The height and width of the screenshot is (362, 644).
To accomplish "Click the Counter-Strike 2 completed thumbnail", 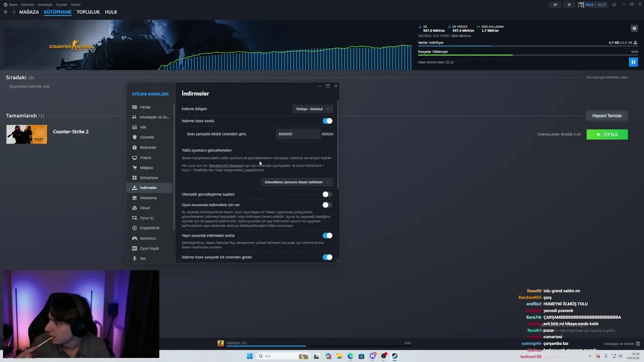I will click(27, 134).
